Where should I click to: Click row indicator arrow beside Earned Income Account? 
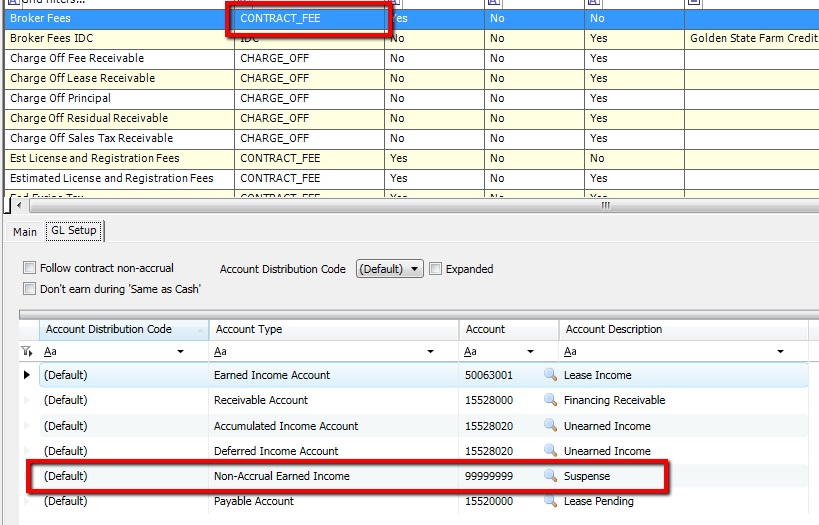click(x=27, y=375)
